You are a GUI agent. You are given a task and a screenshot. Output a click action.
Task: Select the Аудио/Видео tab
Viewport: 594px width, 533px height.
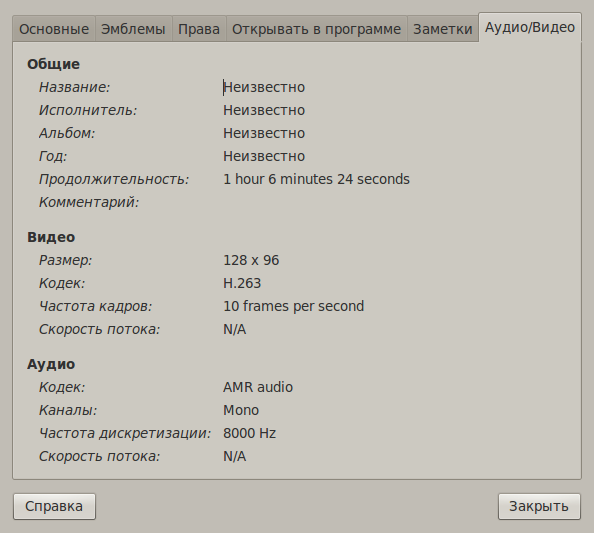(530, 27)
